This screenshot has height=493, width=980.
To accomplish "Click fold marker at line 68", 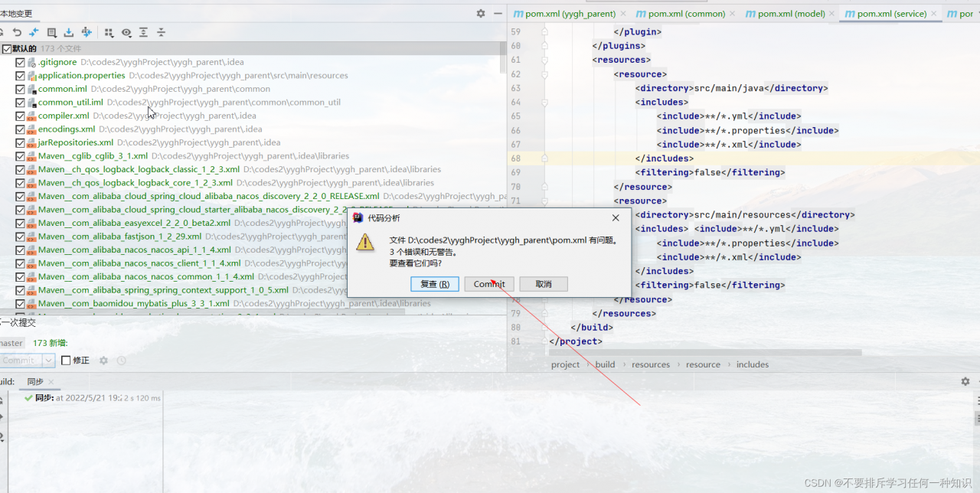I will (545, 158).
